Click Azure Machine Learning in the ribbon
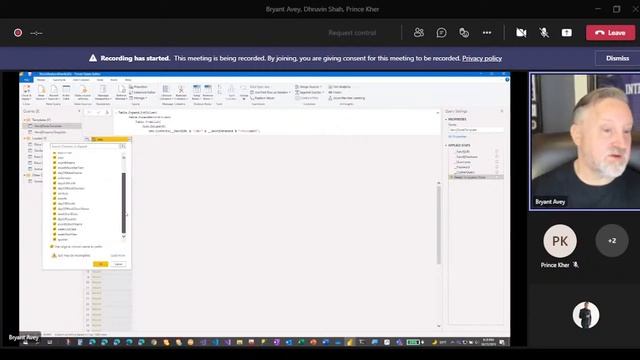Viewport: 640px width, 360px height. coord(347,98)
